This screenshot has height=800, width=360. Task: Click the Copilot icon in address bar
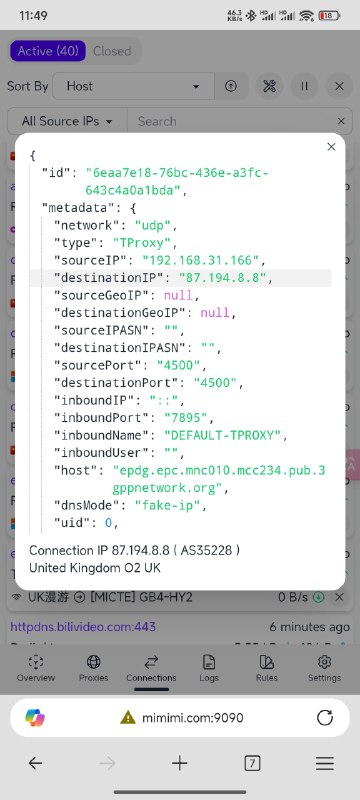[x=35, y=718]
